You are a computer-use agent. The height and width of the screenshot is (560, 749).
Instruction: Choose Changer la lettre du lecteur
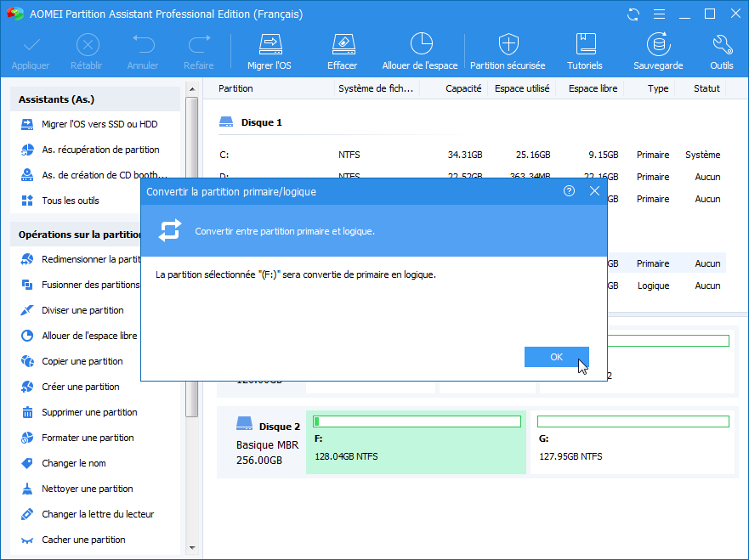coord(98,514)
